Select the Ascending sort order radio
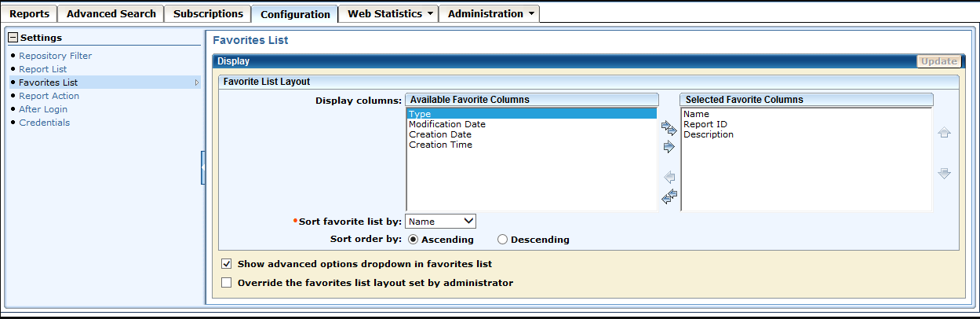Image resolution: width=980 pixels, height=319 pixels. pos(413,240)
